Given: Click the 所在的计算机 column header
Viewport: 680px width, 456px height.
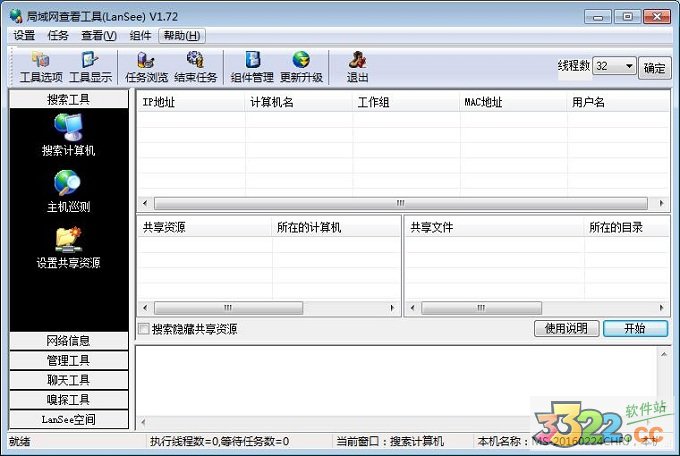Looking at the screenshot, I should (336, 227).
